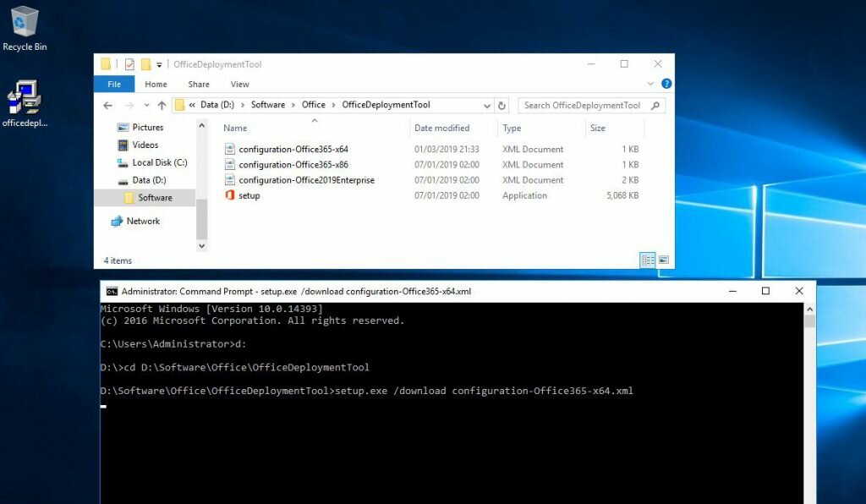Click Office in the address breadcrumb
Image resolution: width=866 pixels, height=504 pixels.
(x=313, y=105)
